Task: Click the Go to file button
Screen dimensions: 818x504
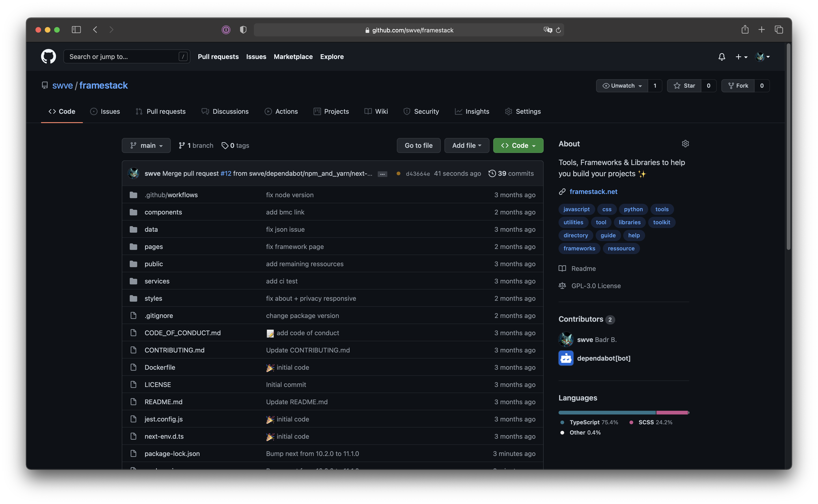Action: [x=418, y=145]
